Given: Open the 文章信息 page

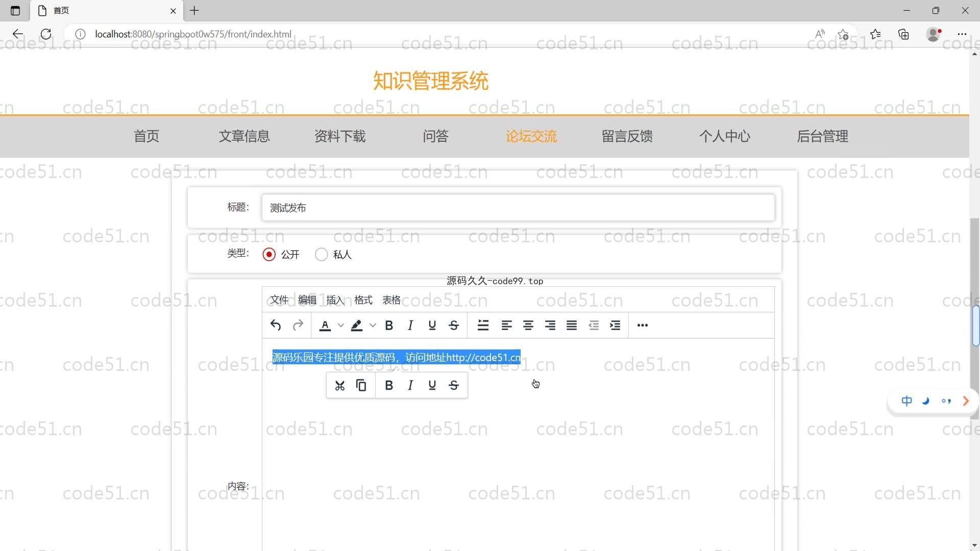Looking at the screenshot, I should [x=244, y=136].
